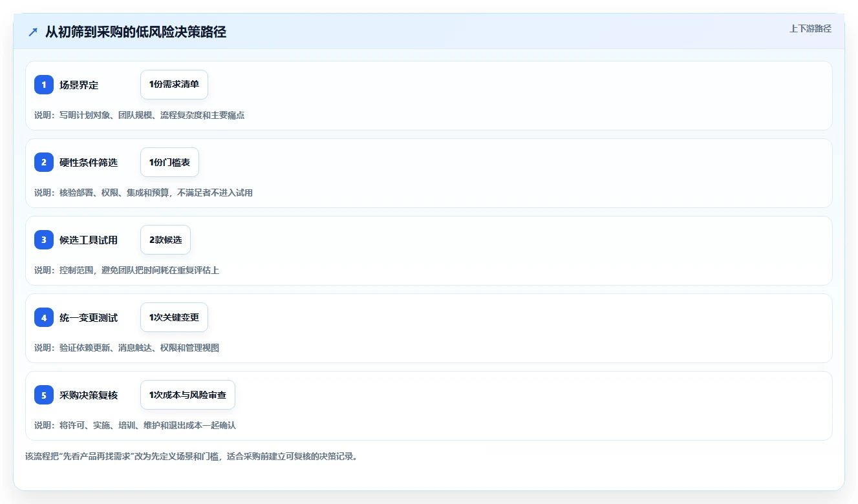The width and height of the screenshot is (858, 504).
Task: Click the footer note '该流程把“先看产品再找需求”…'
Action: pos(191,456)
